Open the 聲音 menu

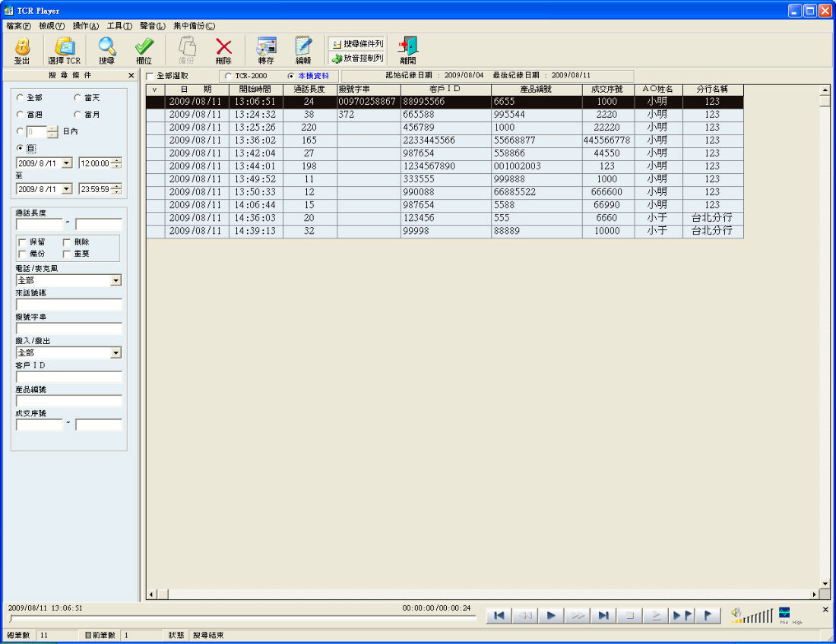[x=153, y=26]
